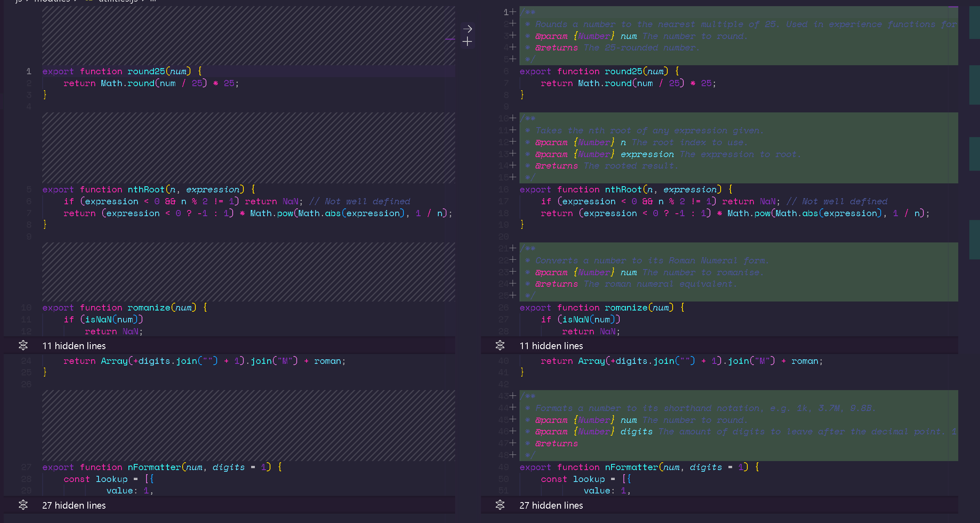Image resolution: width=980 pixels, height=523 pixels.
Task: Click "romanize" function name in right pane
Action: coord(626,308)
